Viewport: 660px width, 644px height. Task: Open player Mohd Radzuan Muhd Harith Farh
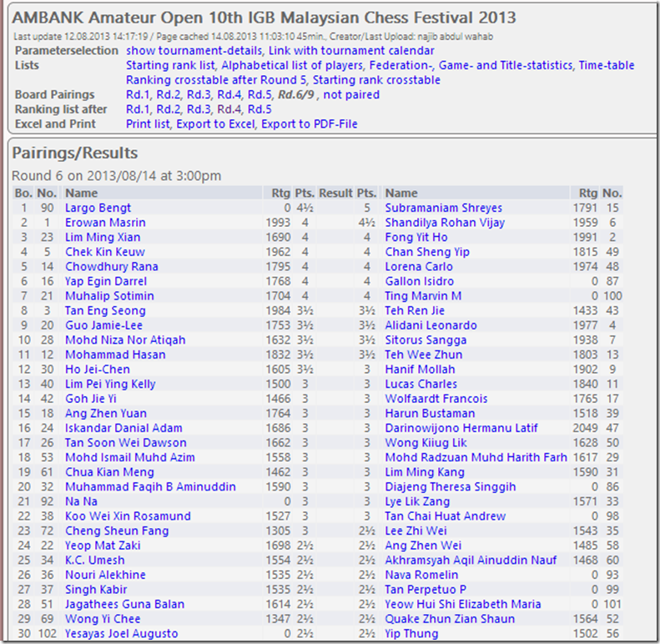(476, 458)
